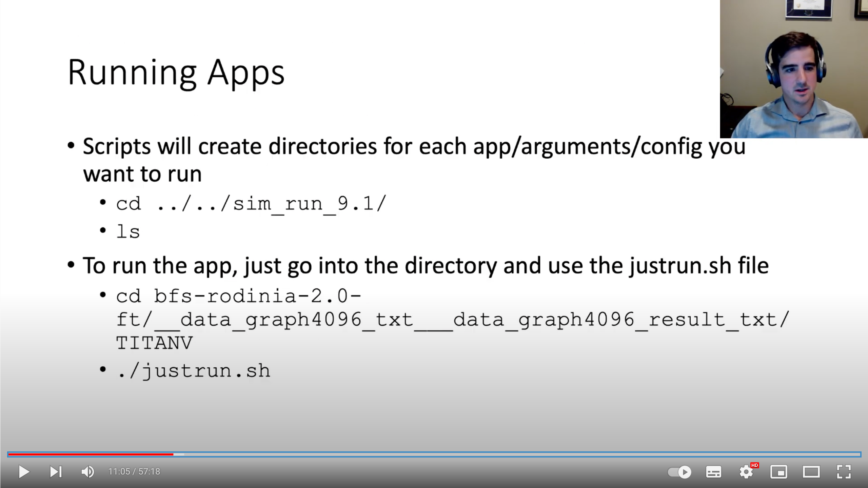Mute the video volume

click(87, 471)
